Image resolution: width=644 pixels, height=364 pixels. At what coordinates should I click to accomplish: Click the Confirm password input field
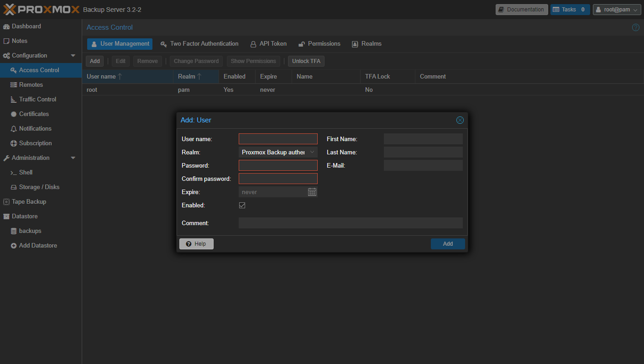[x=278, y=179]
